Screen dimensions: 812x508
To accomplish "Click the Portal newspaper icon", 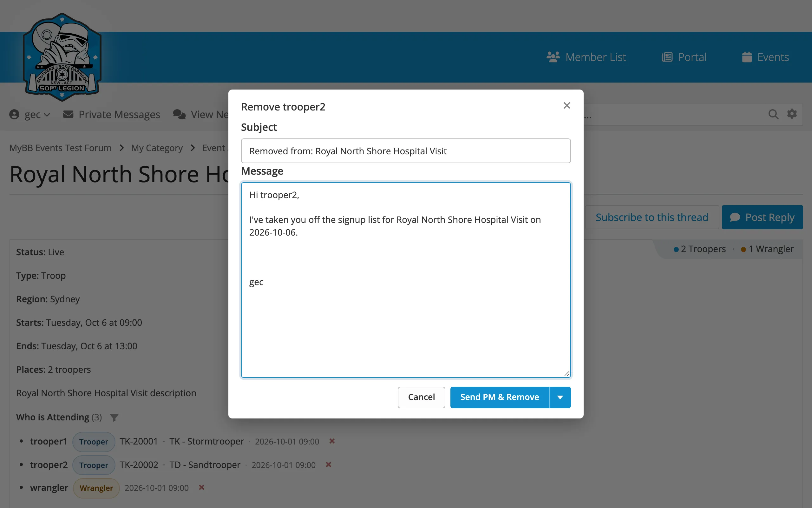I will 667,57.
